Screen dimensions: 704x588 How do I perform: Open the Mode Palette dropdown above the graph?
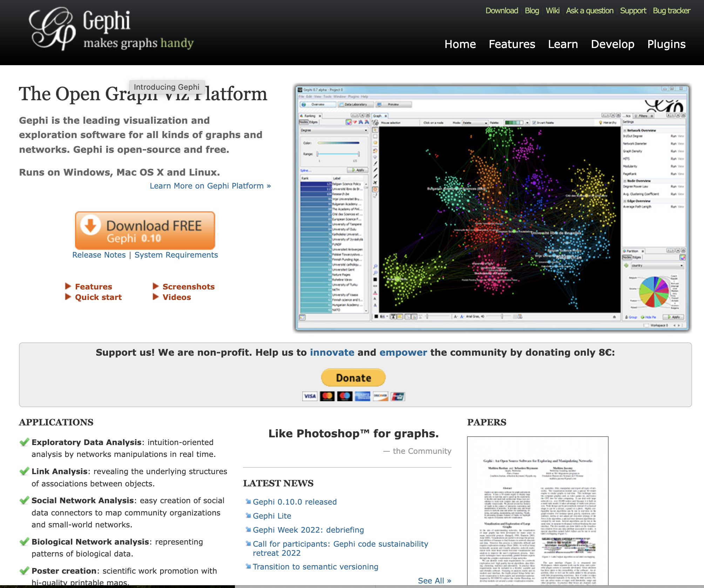click(474, 123)
